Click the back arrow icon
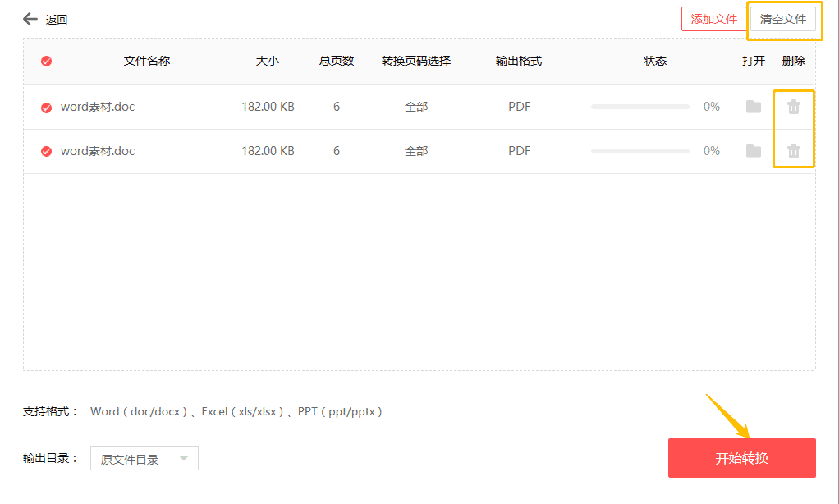Screen dimensions: 839x504 [30, 19]
